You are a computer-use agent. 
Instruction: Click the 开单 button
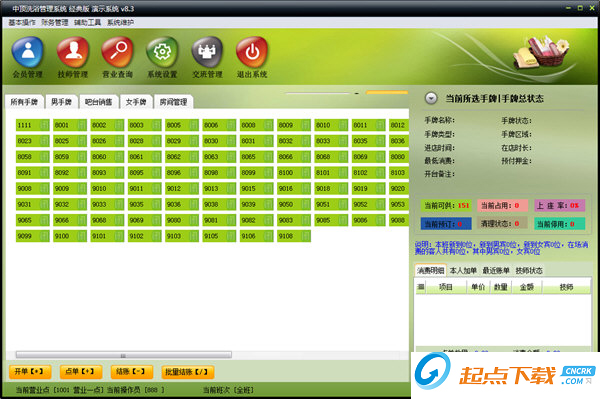[x=30, y=371]
